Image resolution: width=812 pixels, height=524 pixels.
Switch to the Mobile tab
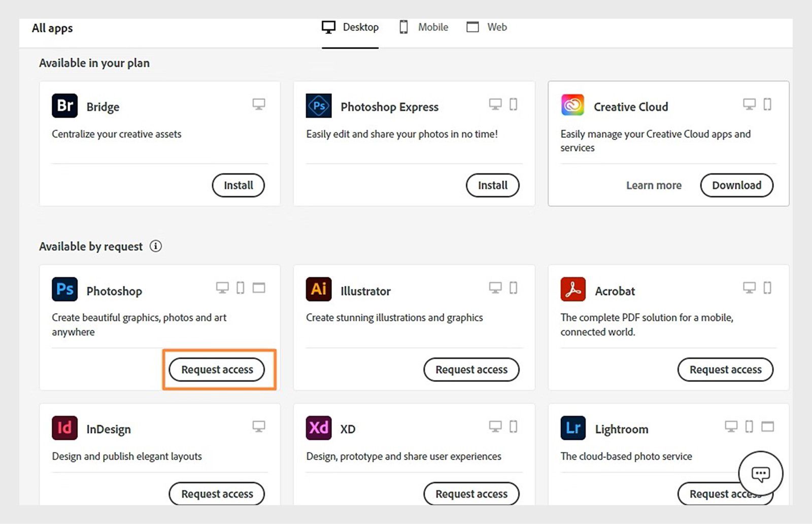[x=424, y=27]
